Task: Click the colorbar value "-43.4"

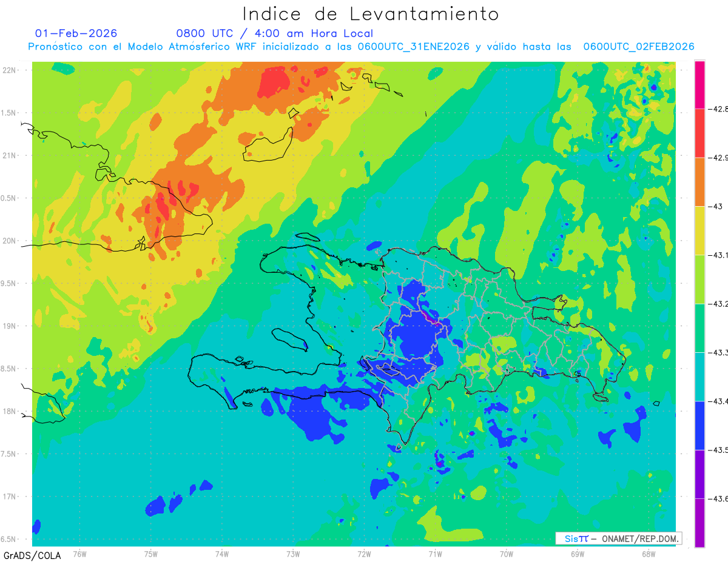Action: point(718,401)
